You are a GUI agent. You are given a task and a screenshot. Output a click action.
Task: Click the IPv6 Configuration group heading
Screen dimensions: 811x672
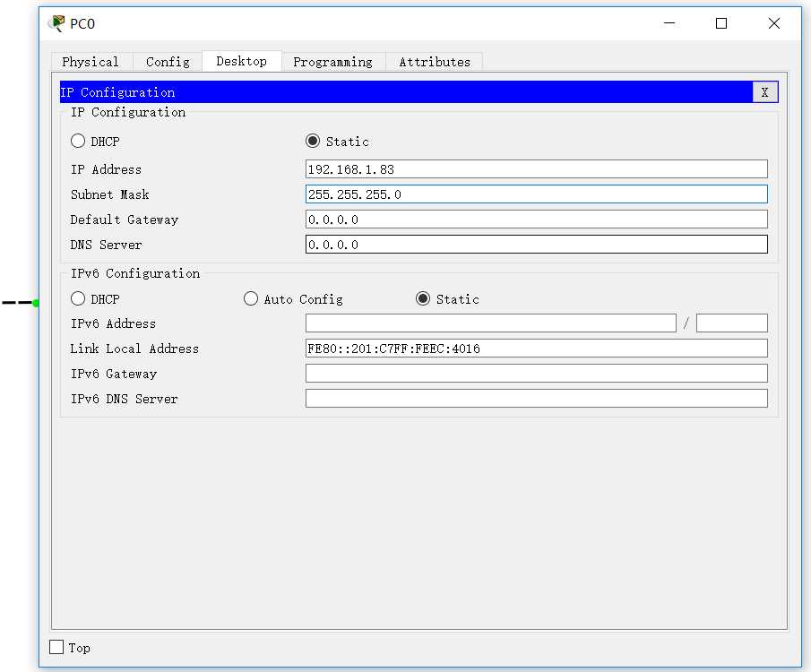(x=135, y=273)
